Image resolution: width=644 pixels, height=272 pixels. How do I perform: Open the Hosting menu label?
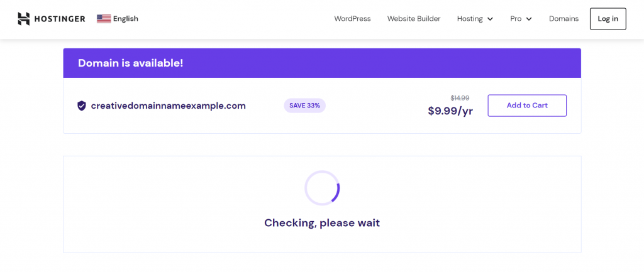click(x=470, y=19)
